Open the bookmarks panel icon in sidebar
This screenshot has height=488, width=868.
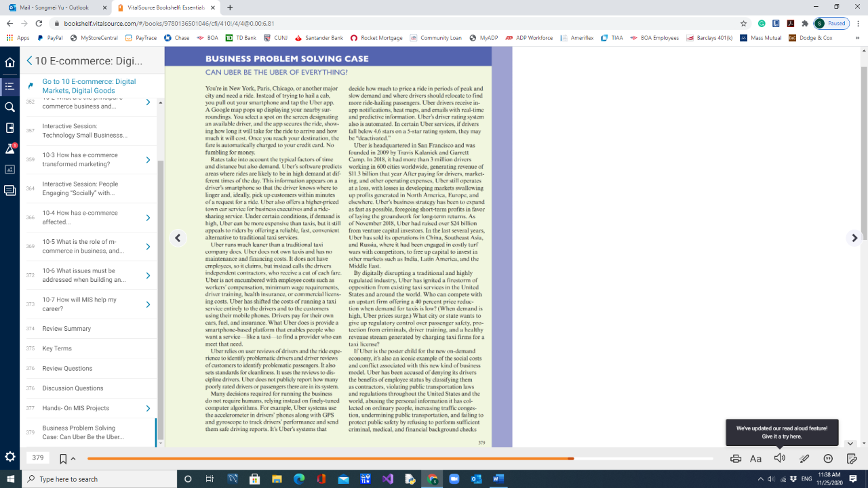point(9,128)
